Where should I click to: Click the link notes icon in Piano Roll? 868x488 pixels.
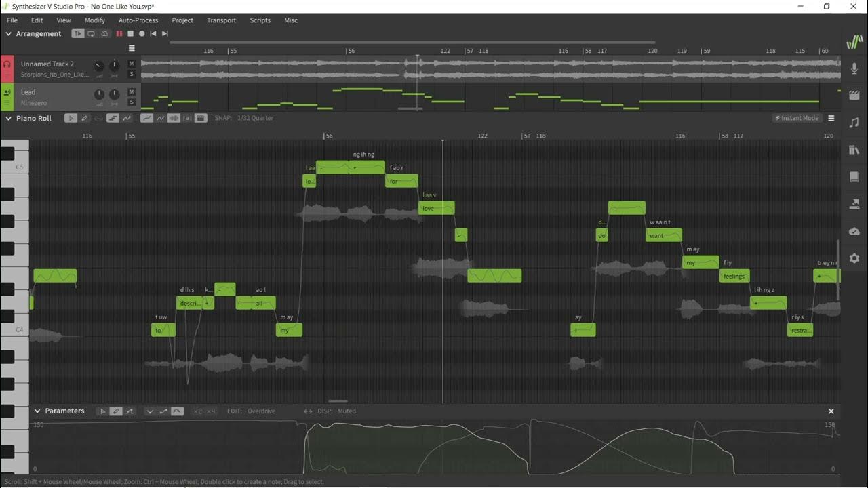[98, 118]
